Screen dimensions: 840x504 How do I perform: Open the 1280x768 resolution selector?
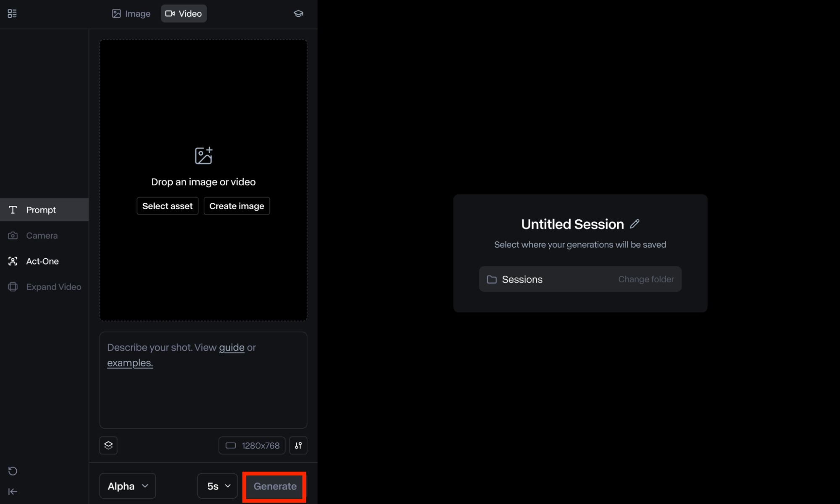[252, 445]
